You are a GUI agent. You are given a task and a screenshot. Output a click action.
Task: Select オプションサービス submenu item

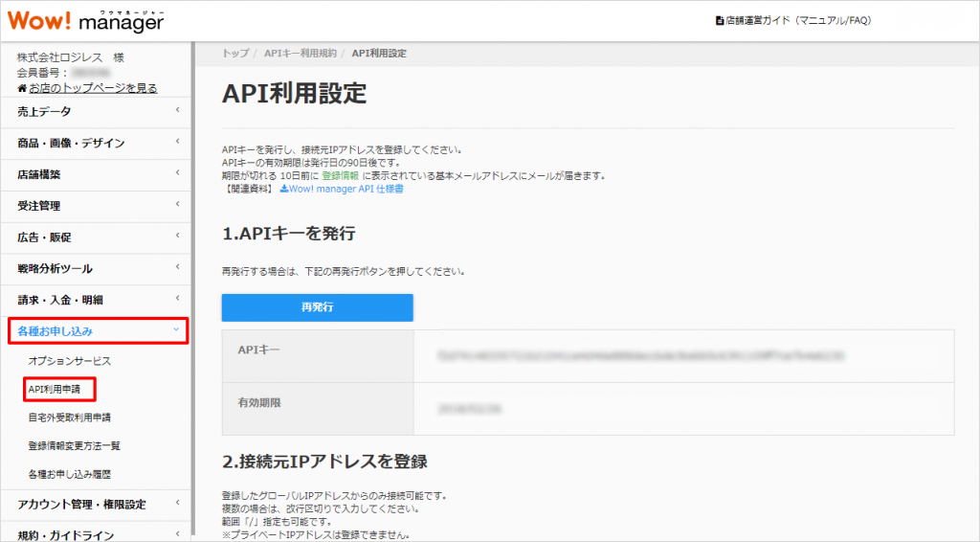click(x=70, y=361)
